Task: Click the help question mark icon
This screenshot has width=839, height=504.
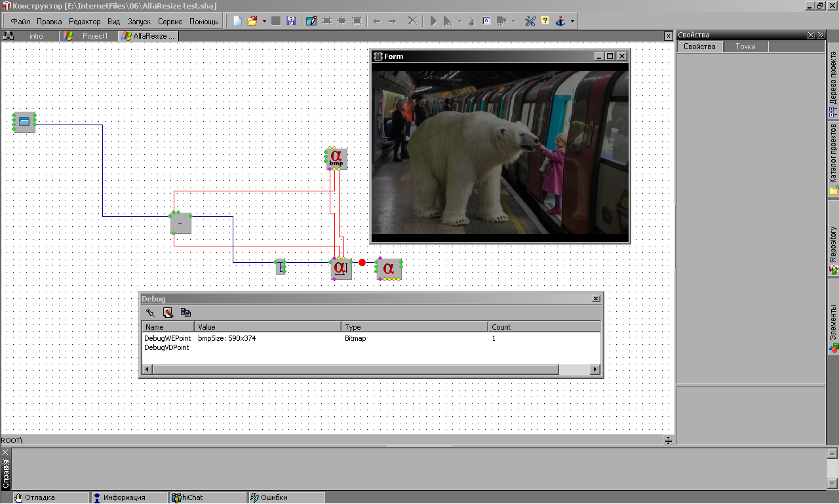Action: pyautogui.click(x=545, y=21)
